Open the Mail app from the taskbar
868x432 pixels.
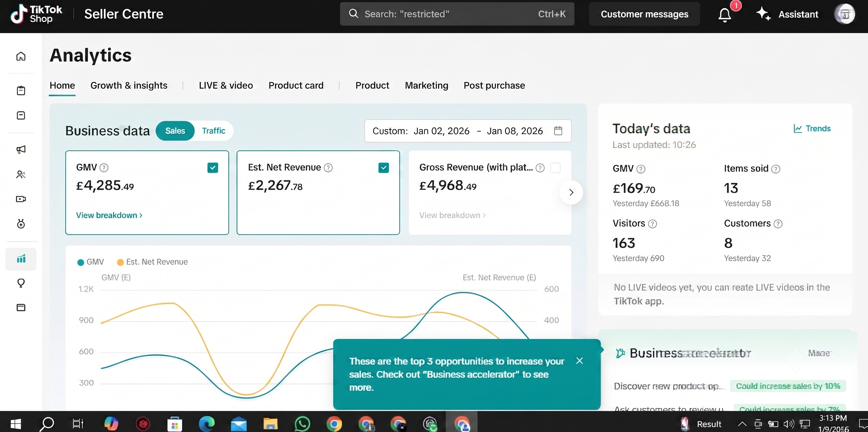(239, 424)
